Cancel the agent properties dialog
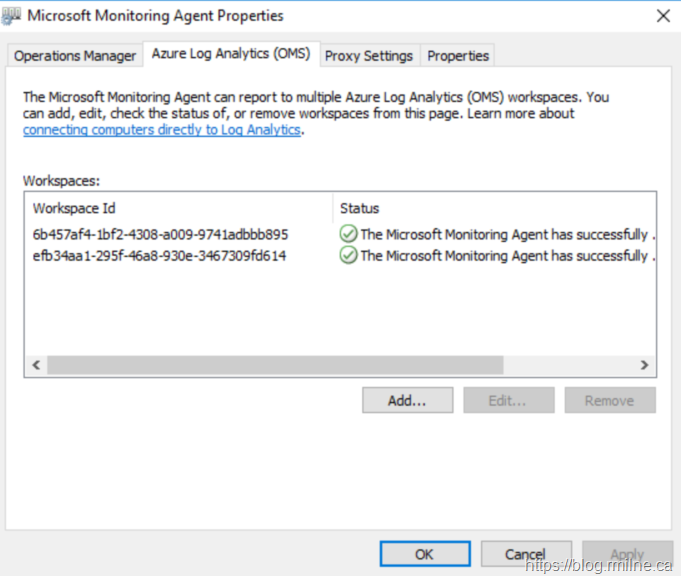 click(x=526, y=553)
